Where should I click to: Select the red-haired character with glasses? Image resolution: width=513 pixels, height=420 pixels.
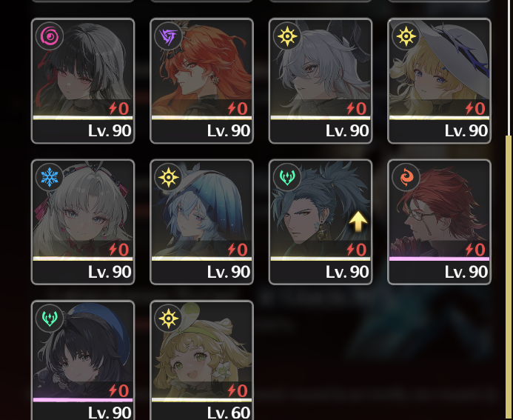439,222
